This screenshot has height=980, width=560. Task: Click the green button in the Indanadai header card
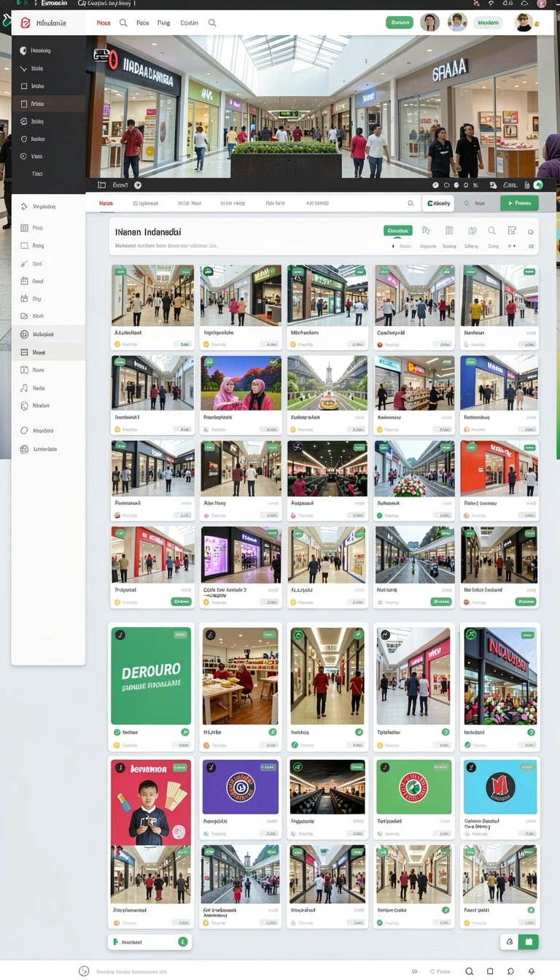tap(397, 230)
